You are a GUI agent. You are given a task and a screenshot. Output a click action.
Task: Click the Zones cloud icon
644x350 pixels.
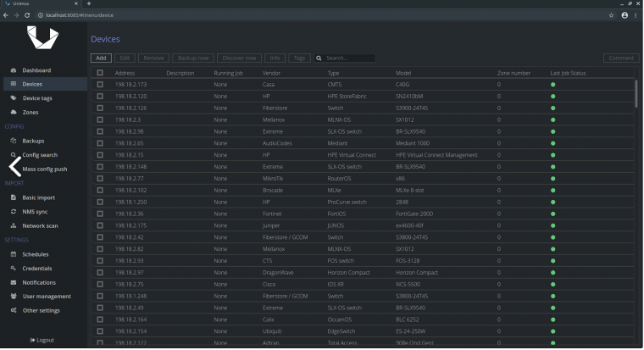click(14, 112)
